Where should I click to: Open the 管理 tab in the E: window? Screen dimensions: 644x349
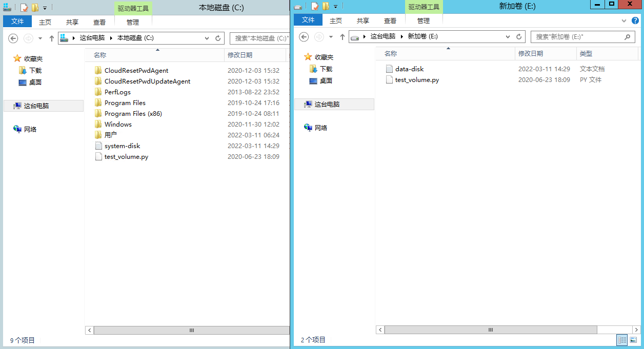[424, 20]
